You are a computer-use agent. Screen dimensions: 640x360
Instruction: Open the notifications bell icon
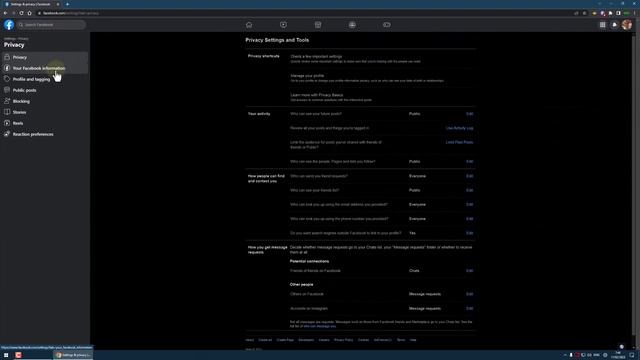(614, 25)
